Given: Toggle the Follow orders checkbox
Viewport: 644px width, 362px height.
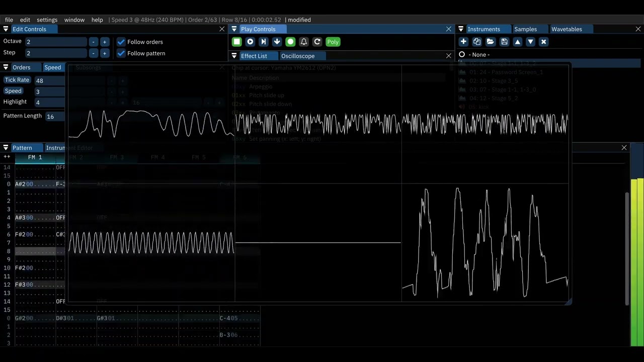Looking at the screenshot, I should (121, 42).
